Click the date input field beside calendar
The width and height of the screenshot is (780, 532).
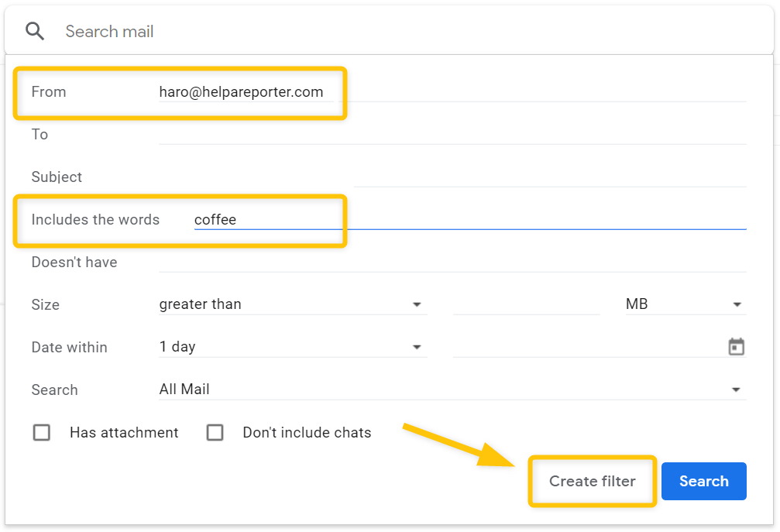point(589,347)
